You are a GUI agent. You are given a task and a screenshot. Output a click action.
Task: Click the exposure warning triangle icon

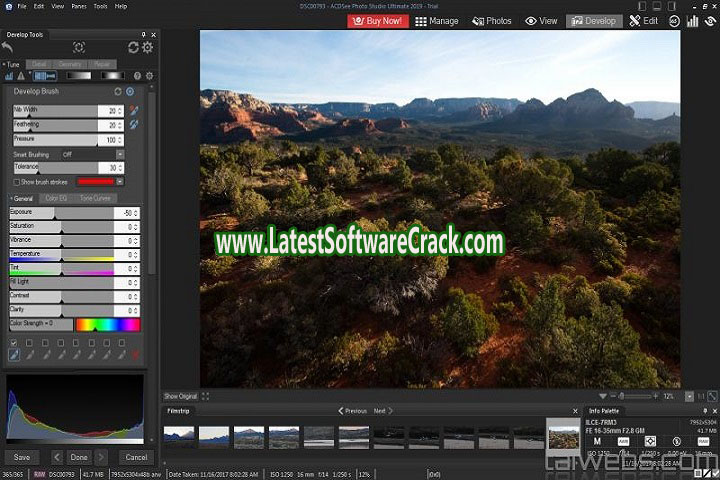tap(21, 76)
